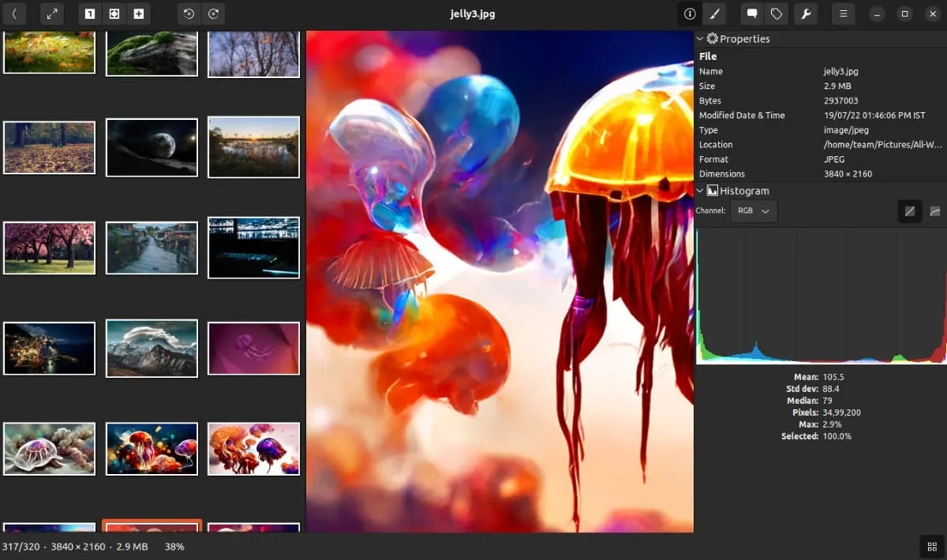This screenshot has height=560, width=947.
Task: Click the histogram graph area
Action: 821,297
